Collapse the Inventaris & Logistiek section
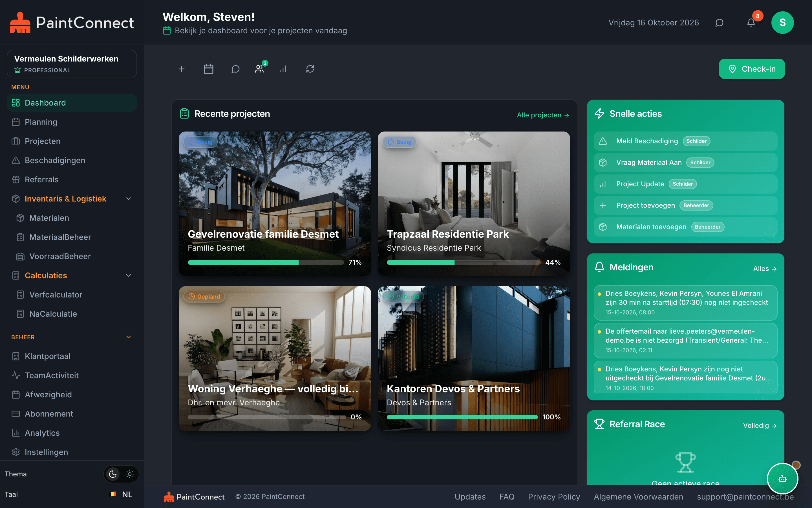This screenshot has width=812, height=508. [x=129, y=199]
